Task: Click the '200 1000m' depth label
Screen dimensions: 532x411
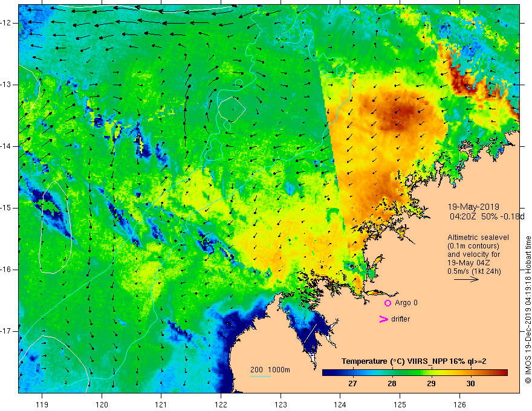Action: pyautogui.click(x=270, y=370)
